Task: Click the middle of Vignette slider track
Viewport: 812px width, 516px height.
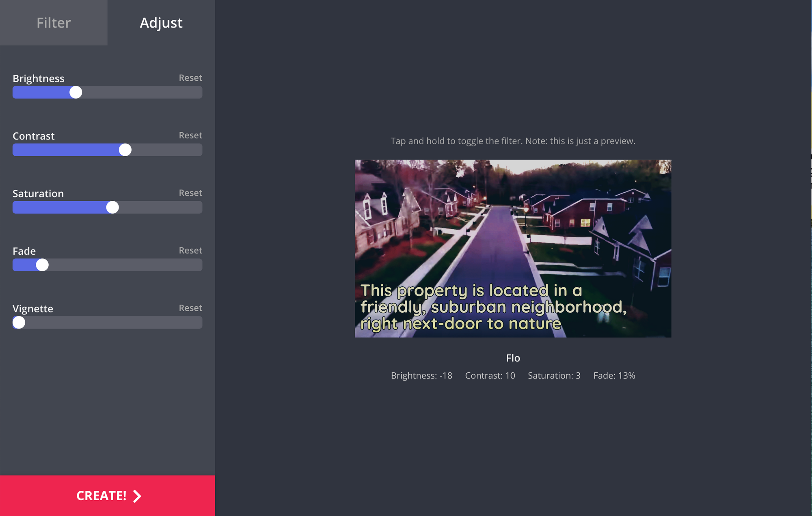Action: [x=108, y=323]
